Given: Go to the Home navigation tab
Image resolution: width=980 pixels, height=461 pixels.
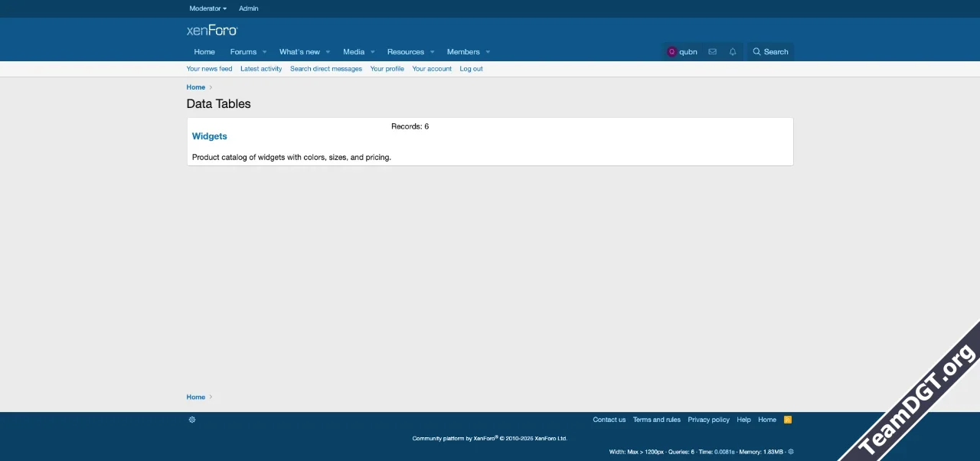Looking at the screenshot, I should 204,52.
